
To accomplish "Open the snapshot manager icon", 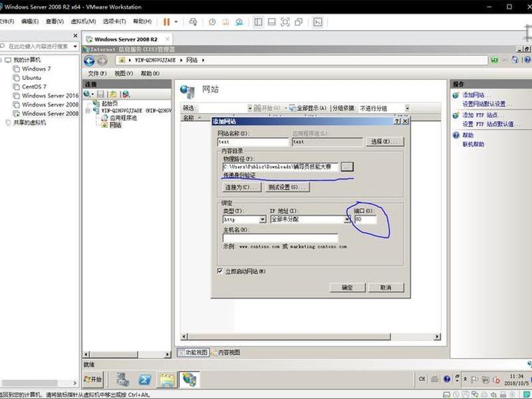I will tap(239, 22).
